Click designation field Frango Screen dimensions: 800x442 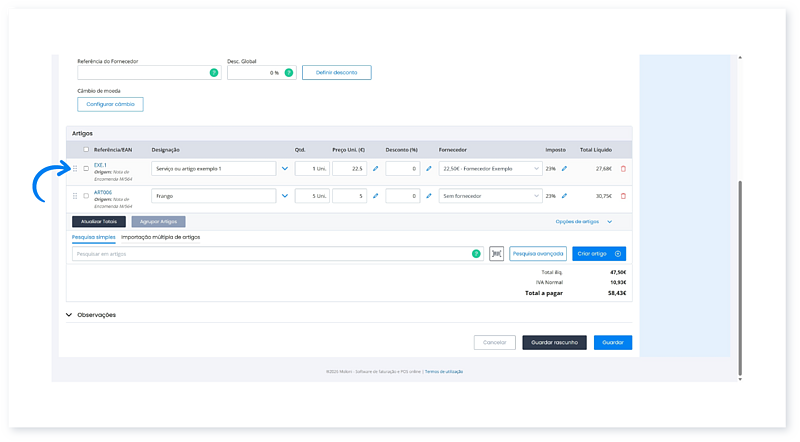213,196
